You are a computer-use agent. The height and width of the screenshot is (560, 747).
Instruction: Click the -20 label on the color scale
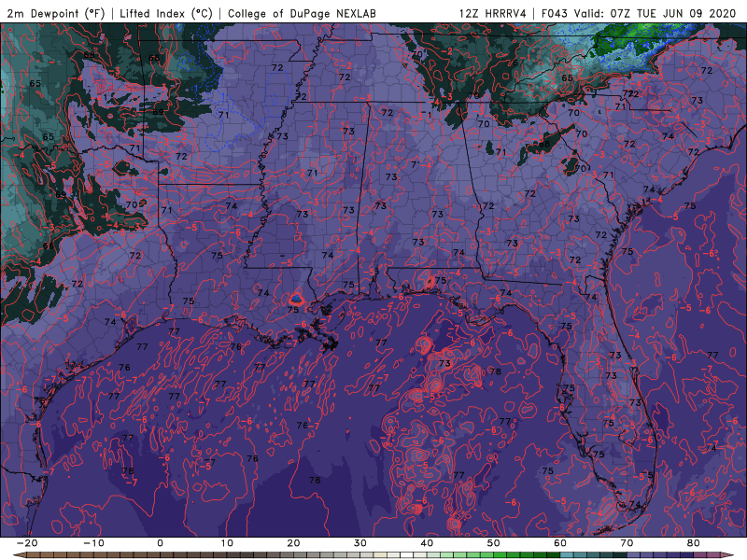(27, 543)
